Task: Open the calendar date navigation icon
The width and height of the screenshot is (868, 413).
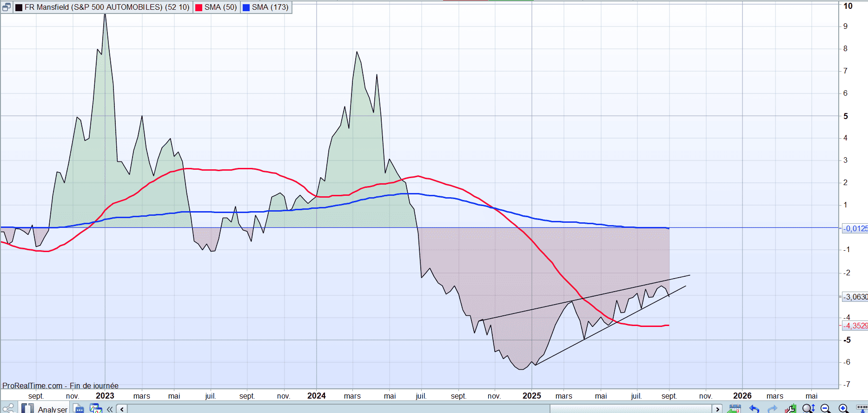Action: [735, 409]
